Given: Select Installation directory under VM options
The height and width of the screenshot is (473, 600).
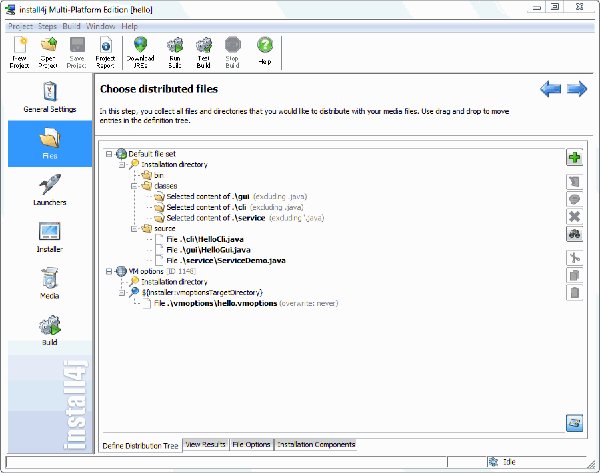Looking at the screenshot, I should click(169, 282).
